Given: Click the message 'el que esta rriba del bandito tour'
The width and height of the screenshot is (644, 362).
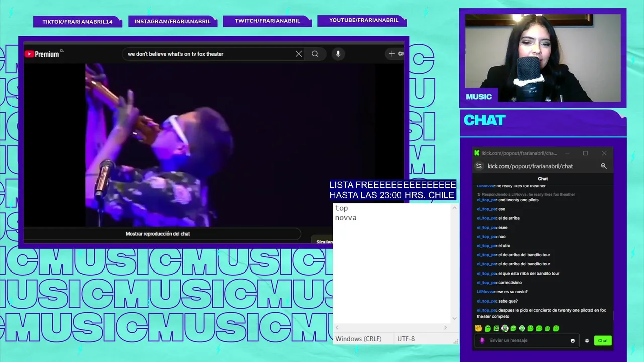Looking at the screenshot, I should point(529,274).
